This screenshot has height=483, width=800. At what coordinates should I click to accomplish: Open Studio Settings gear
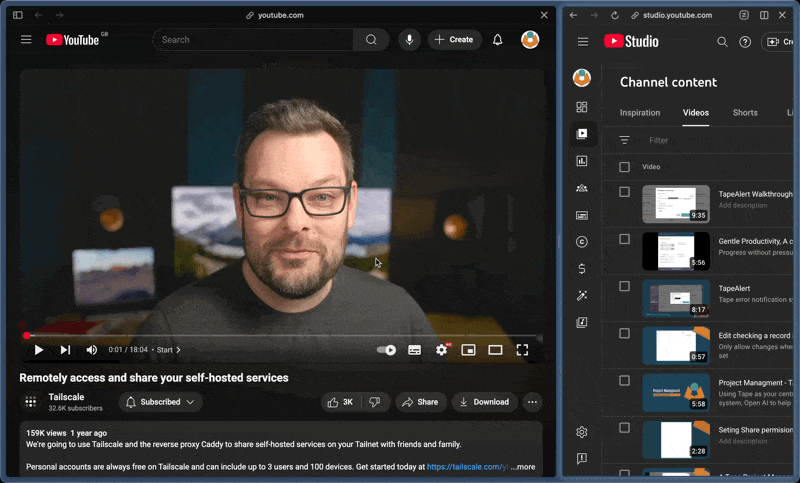pyautogui.click(x=582, y=432)
